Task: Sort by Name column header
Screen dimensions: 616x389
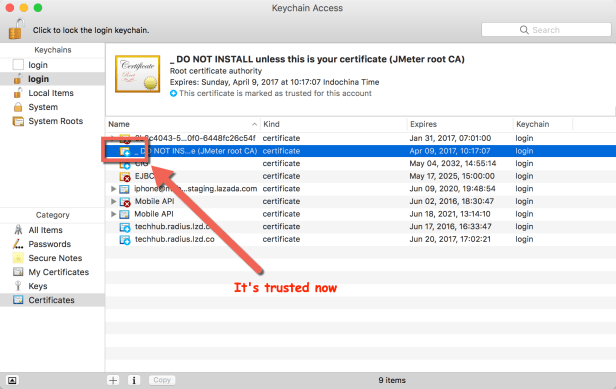Action: [183, 124]
